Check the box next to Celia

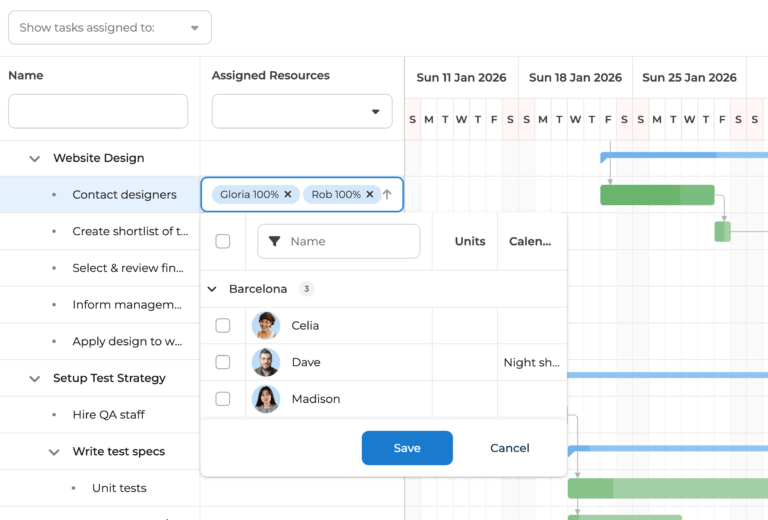click(x=223, y=326)
